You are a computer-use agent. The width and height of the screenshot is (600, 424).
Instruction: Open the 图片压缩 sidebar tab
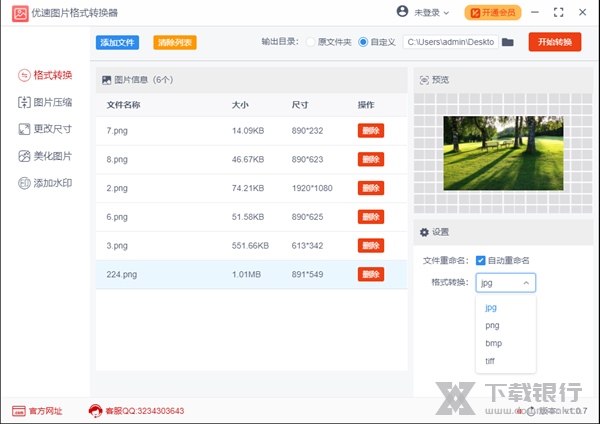click(45, 102)
